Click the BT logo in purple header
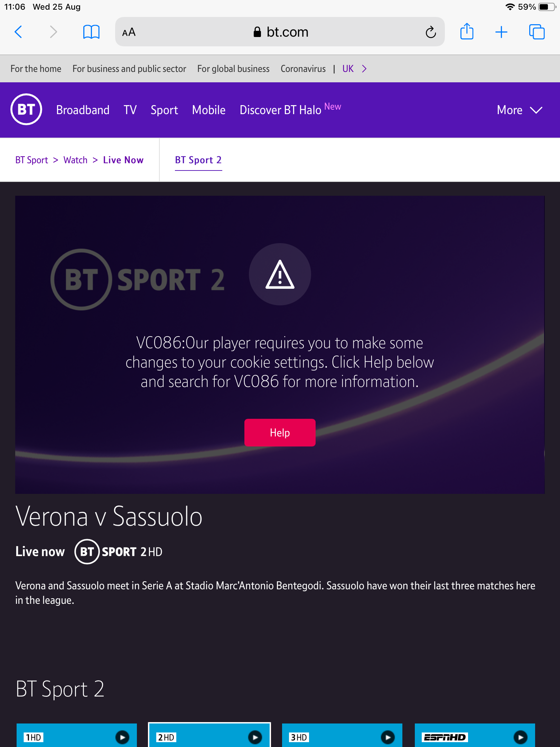Screen dimensions: 560x747 coord(26,110)
